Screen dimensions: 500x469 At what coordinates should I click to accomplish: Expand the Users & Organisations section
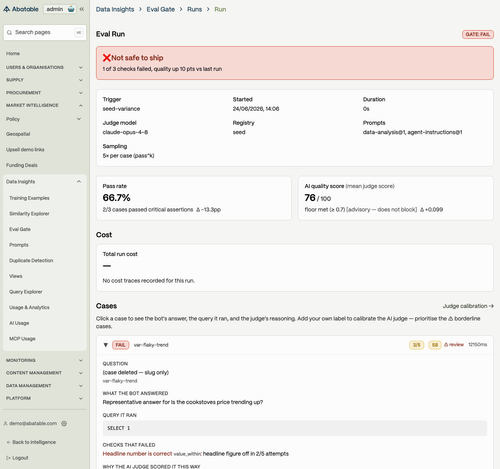pos(81,67)
